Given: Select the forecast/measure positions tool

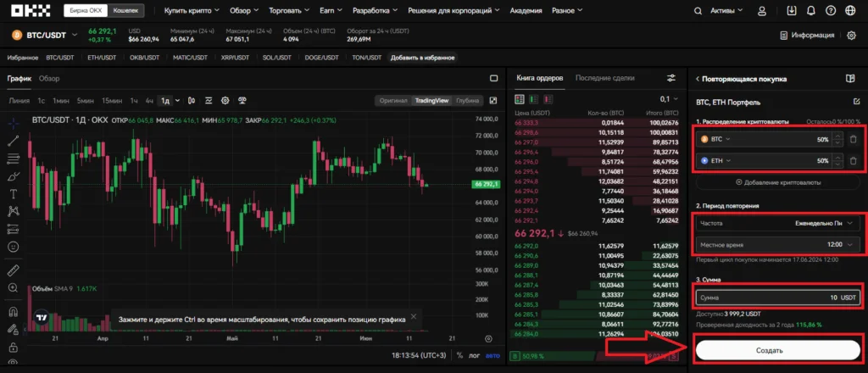Looking at the screenshot, I should tap(14, 229).
